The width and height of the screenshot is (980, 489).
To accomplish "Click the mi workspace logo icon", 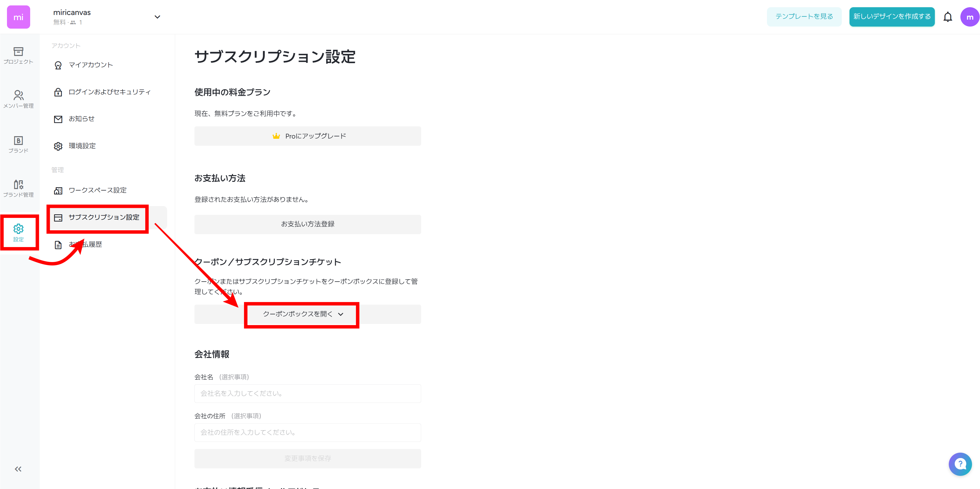I will tap(18, 17).
